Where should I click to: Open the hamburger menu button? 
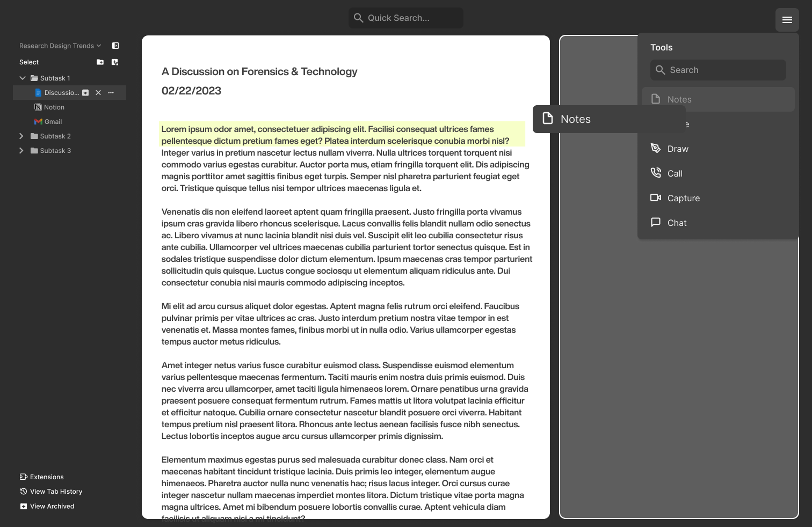click(787, 20)
